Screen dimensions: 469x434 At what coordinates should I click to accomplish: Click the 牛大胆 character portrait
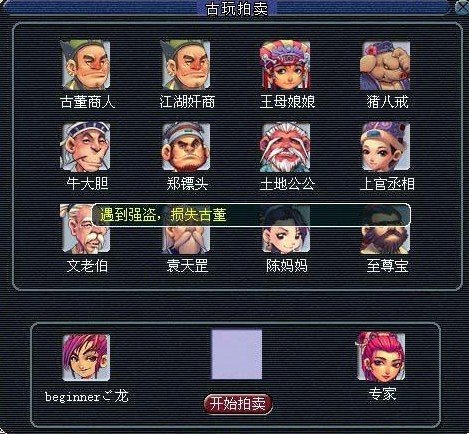(86, 147)
